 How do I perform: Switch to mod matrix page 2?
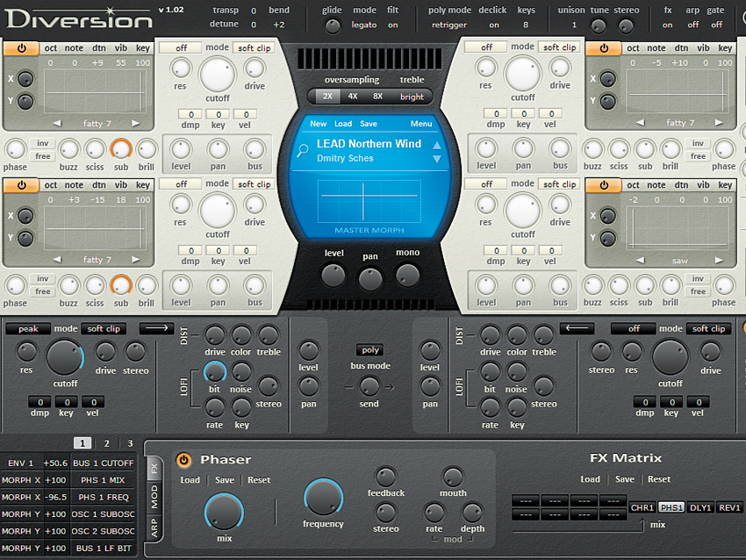click(x=106, y=443)
